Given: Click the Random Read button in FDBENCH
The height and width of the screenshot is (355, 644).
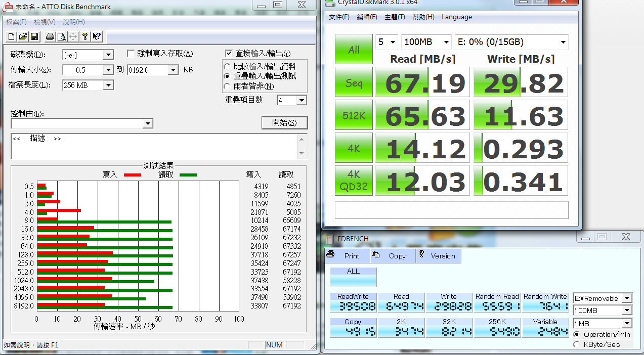Looking at the screenshot, I should (497, 302).
